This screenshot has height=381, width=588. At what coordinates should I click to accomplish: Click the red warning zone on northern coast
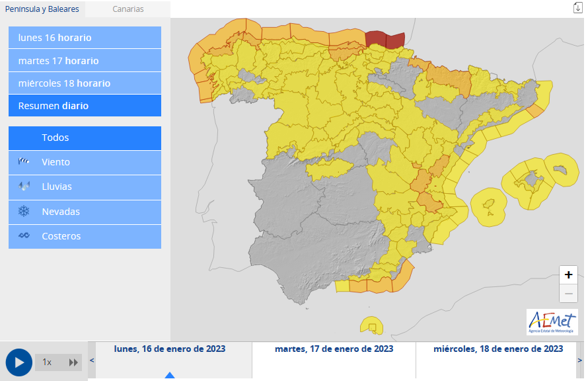pyautogui.click(x=385, y=40)
